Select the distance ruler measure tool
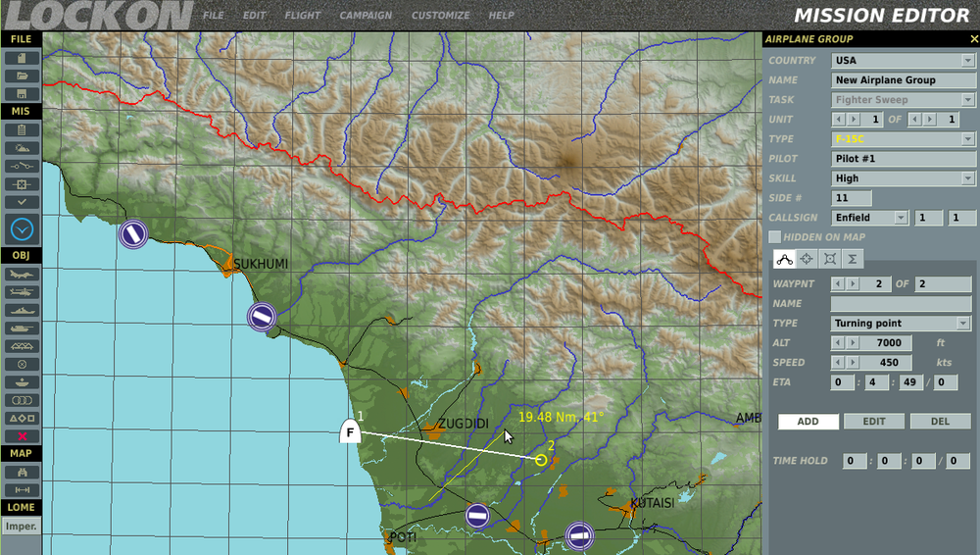This screenshot has width=980, height=555. pyautogui.click(x=22, y=490)
